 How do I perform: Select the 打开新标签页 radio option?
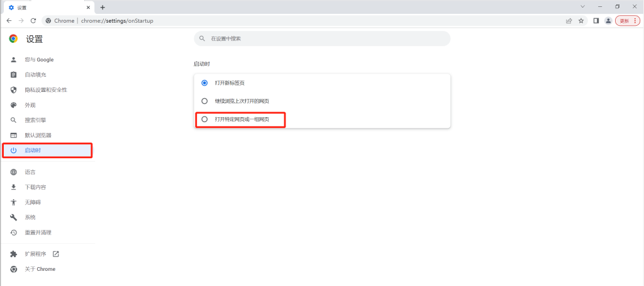pos(204,83)
